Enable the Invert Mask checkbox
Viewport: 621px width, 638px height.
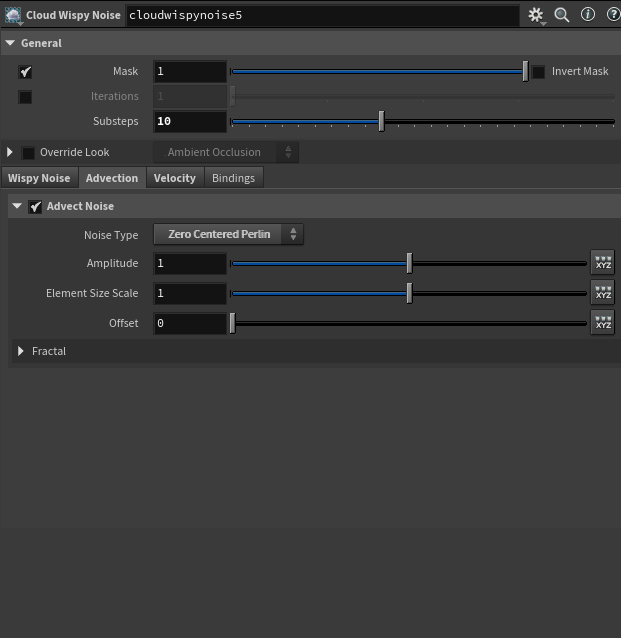tap(538, 72)
